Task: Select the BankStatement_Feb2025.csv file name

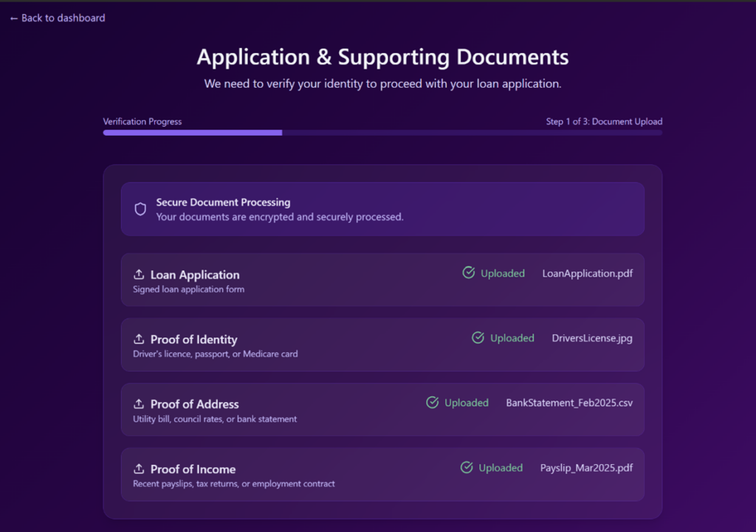Action: point(569,403)
